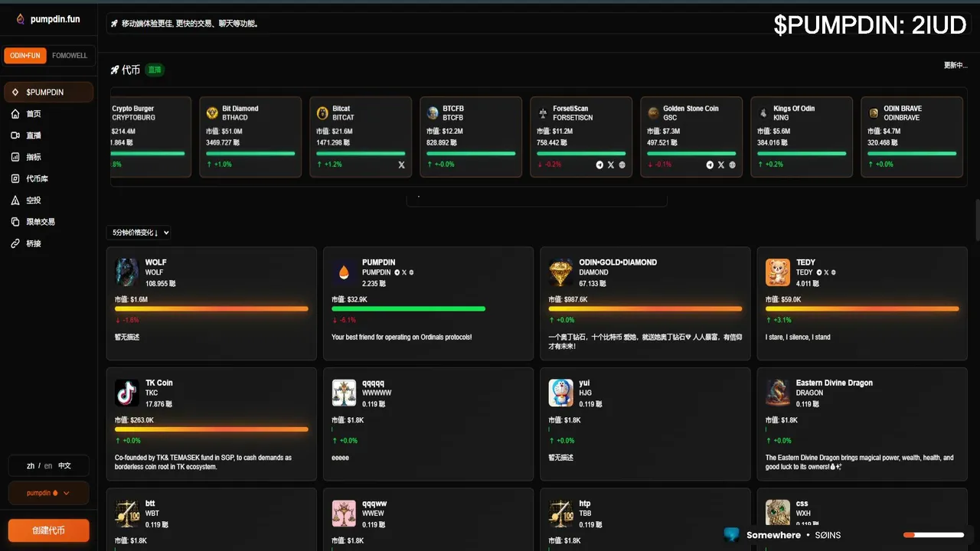Open the btt WBT token card
The image size is (980, 551).
(x=211, y=520)
